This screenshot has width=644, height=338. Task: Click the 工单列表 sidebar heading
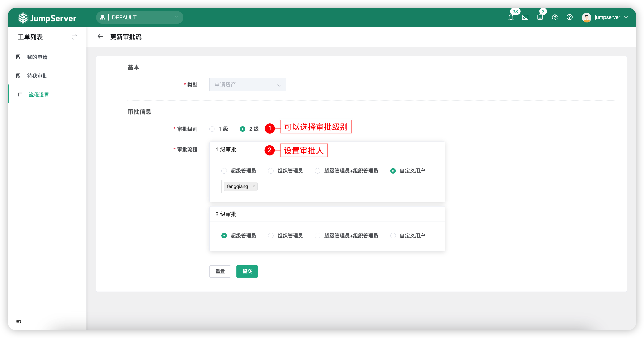point(30,37)
